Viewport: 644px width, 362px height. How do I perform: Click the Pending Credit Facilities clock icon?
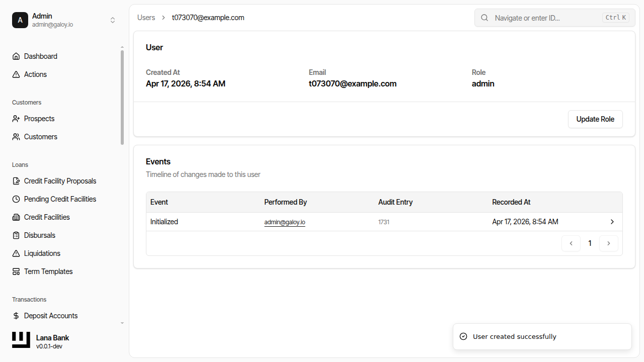pyautogui.click(x=16, y=199)
